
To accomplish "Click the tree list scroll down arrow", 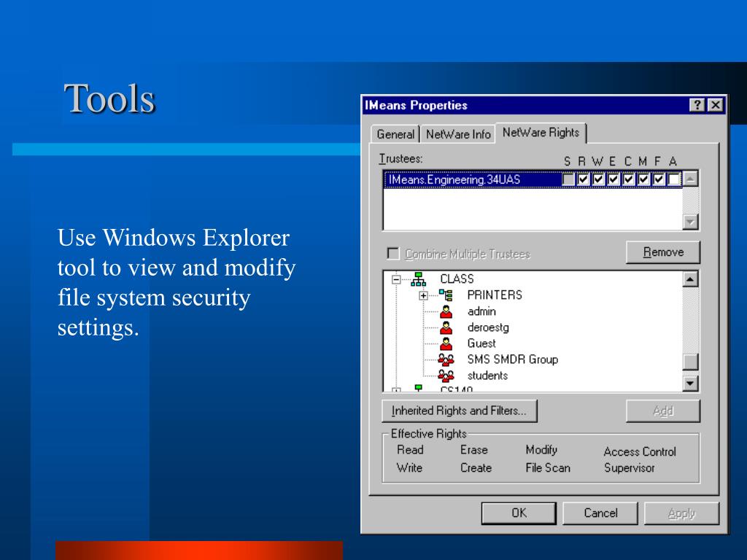I will pos(690,384).
